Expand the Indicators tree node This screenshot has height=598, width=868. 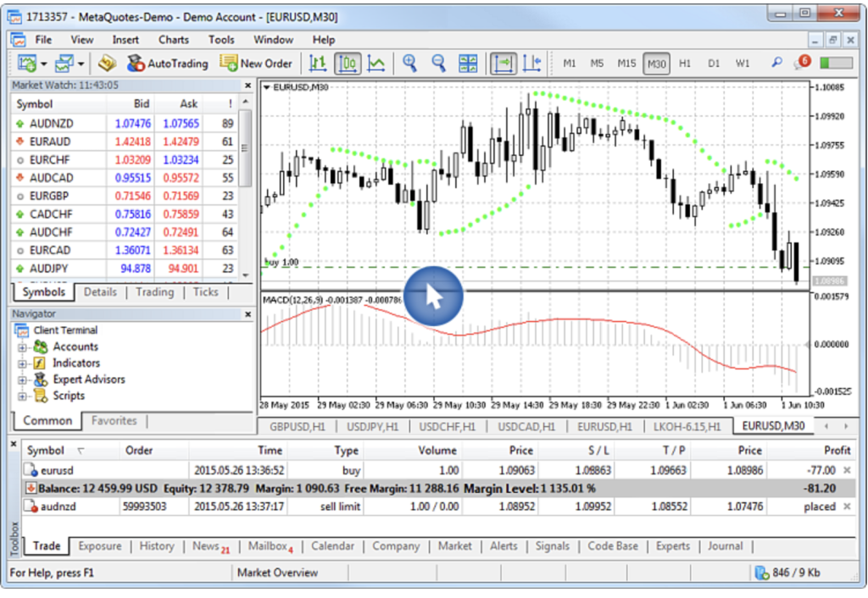coord(22,363)
